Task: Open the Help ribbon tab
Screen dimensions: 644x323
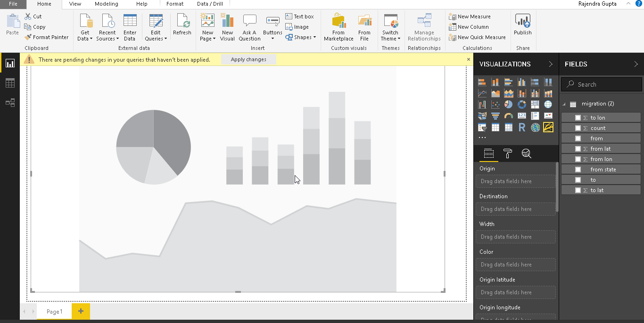Action: click(x=141, y=4)
